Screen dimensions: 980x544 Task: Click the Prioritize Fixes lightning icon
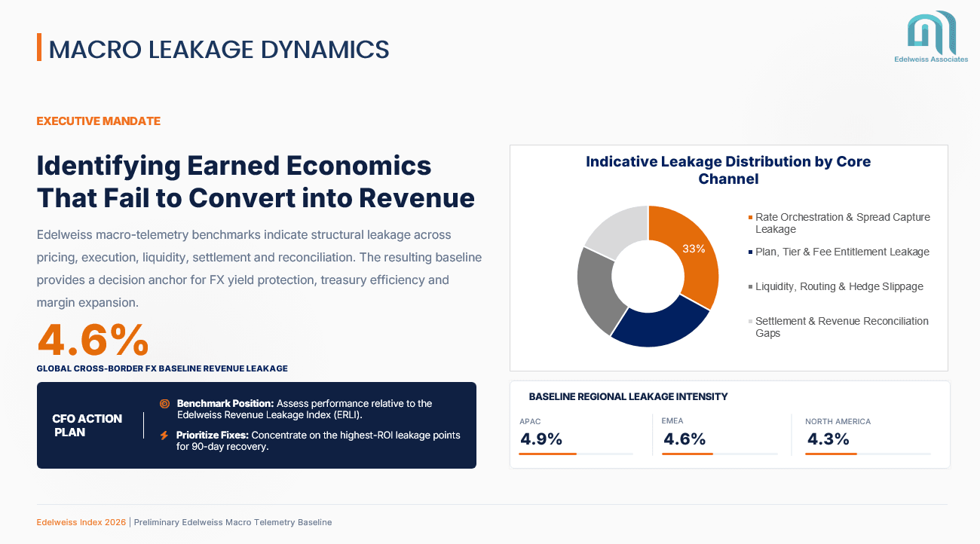pos(164,436)
